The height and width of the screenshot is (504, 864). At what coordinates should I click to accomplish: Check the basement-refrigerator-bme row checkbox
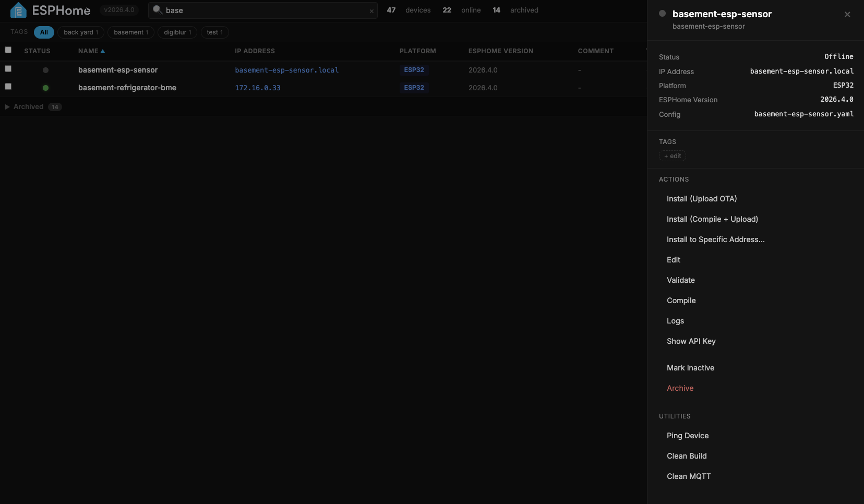(8, 87)
